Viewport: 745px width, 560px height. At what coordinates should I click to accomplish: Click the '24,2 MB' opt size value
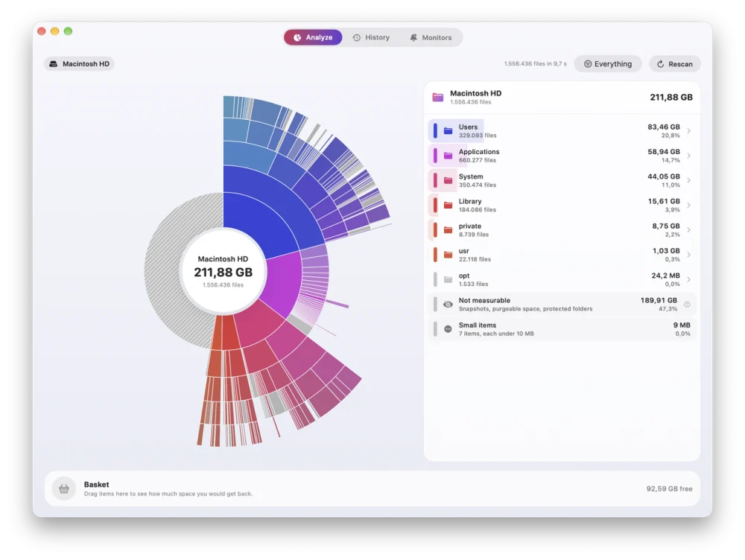tap(665, 276)
